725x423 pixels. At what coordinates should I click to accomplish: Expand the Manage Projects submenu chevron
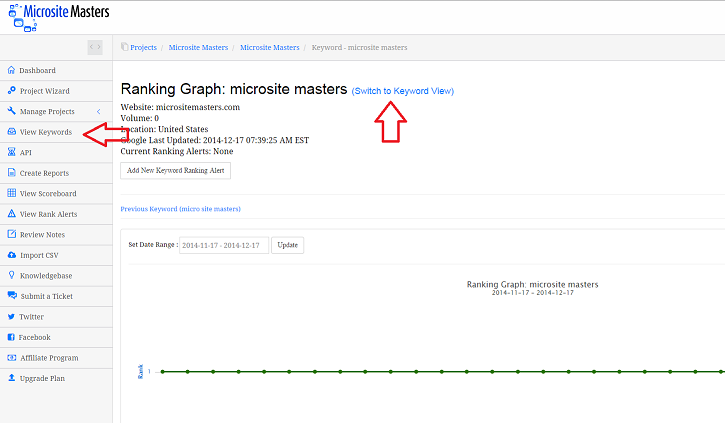coord(98,111)
